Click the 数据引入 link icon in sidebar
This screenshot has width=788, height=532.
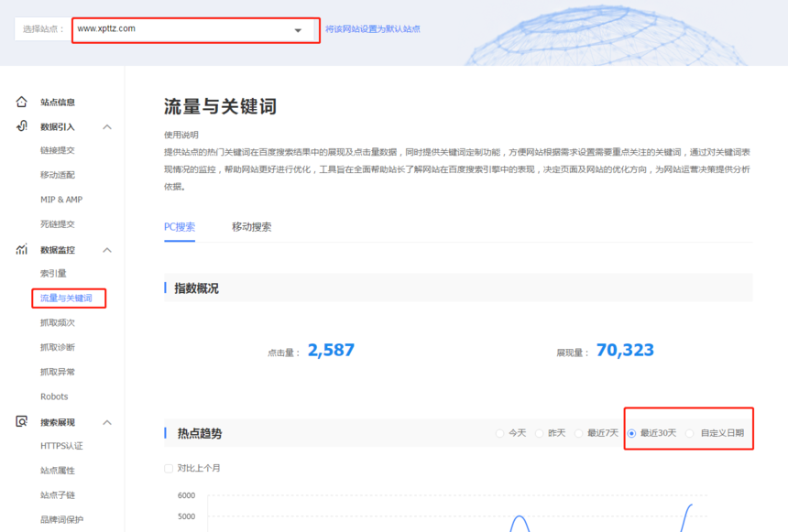coord(22,126)
